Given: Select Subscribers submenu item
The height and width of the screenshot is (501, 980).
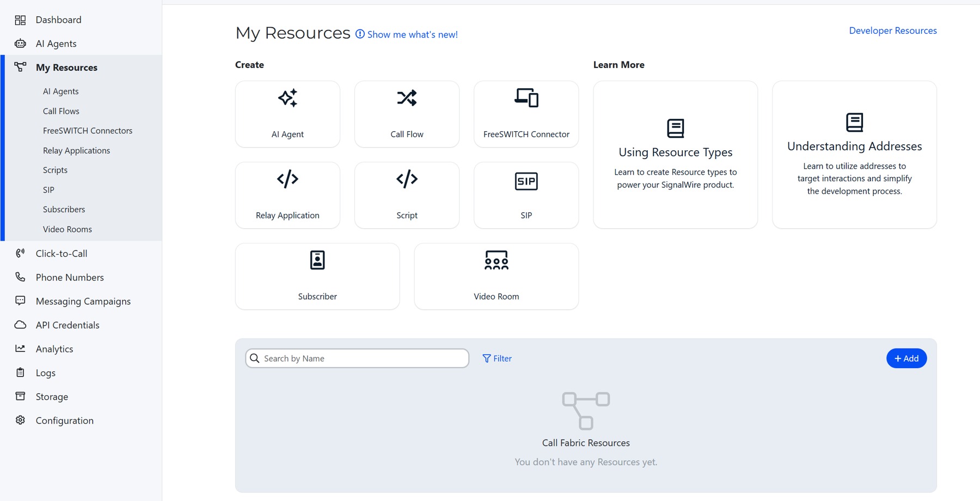Looking at the screenshot, I should [64, 209].
